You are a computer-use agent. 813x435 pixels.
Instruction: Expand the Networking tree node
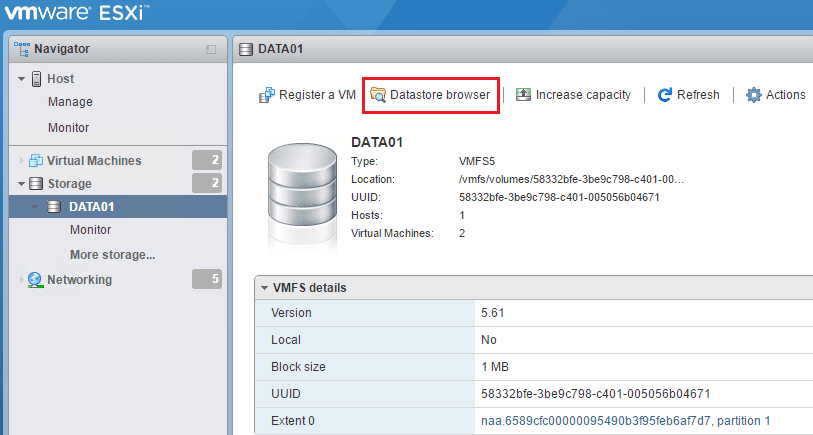(21, 280)
